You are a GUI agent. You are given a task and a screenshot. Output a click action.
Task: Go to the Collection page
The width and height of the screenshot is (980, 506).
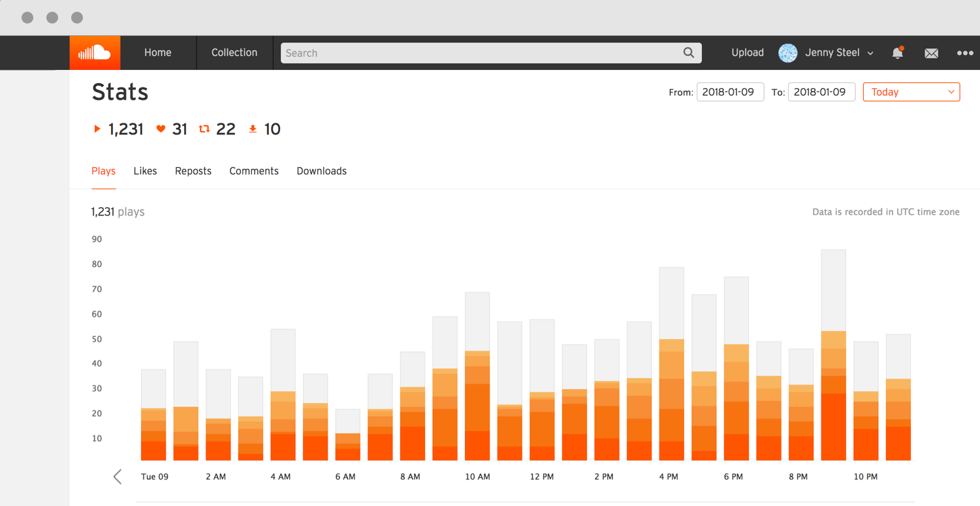pos(234,53)
